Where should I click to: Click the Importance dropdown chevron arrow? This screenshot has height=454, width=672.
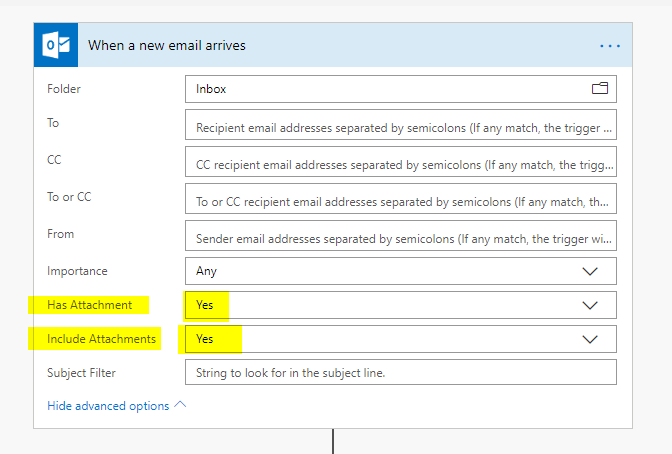[590, 271]
